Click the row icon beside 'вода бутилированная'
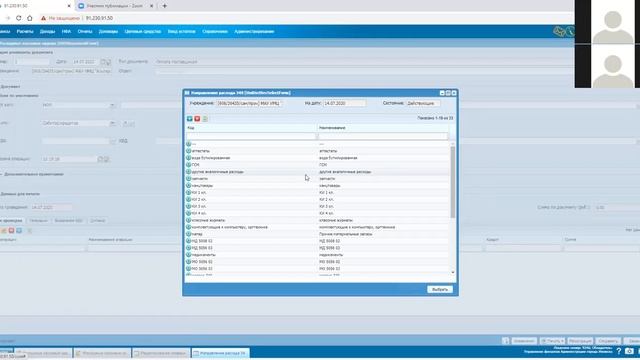Image resolution: width=640 pixels, height=360 pixels. pyautogui.click(x=189, y=158)
